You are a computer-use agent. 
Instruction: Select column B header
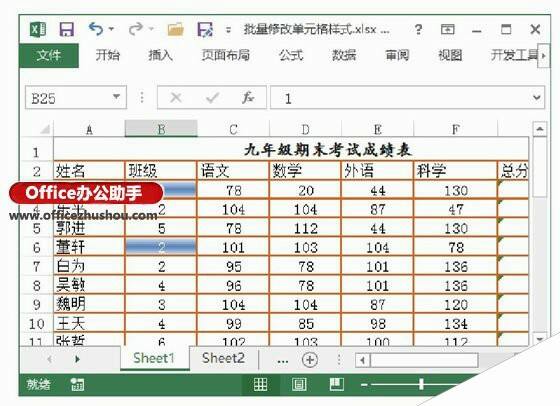161,129
